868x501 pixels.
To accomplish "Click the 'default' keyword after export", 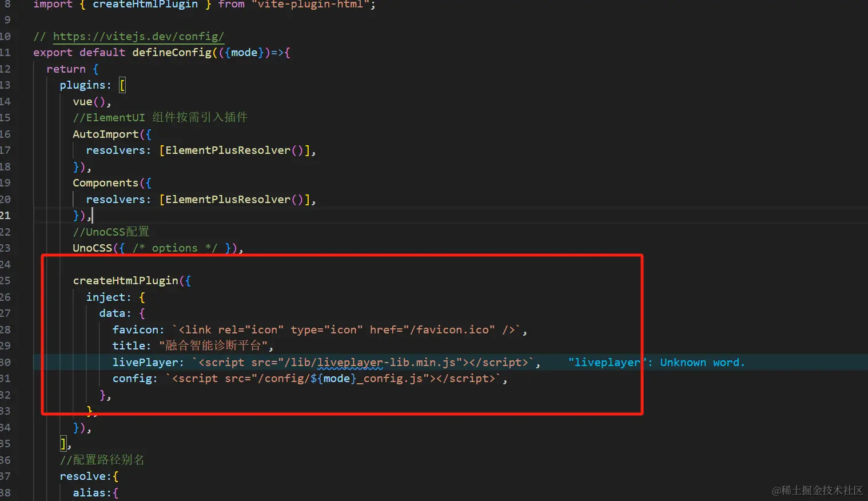I will (102, 53).
